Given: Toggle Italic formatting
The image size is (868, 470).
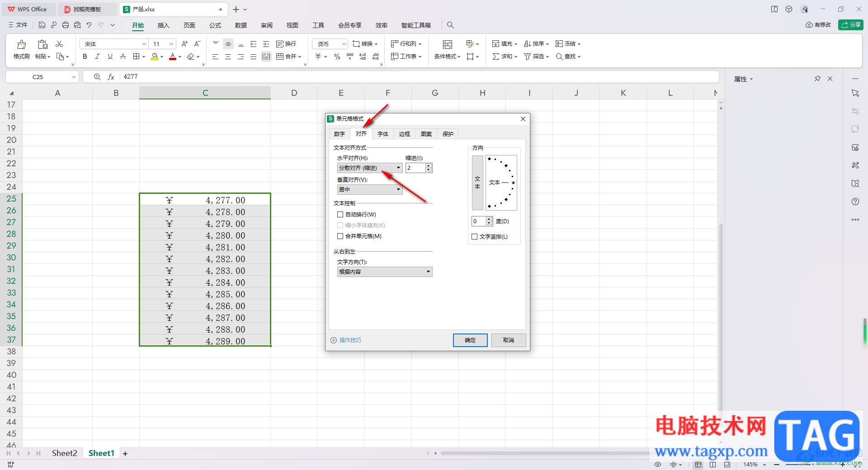Looking at the screenshot, I should click(x=97, y=56).
